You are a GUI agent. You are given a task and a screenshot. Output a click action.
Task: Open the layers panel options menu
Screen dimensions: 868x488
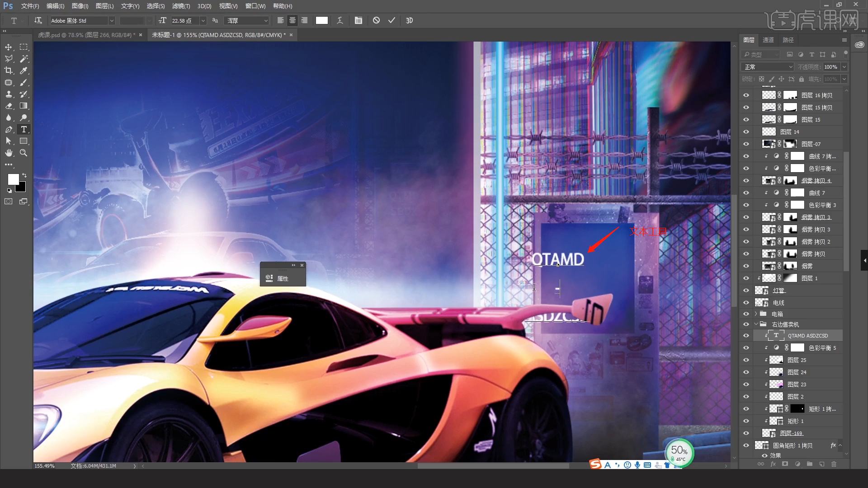(844, 40)
